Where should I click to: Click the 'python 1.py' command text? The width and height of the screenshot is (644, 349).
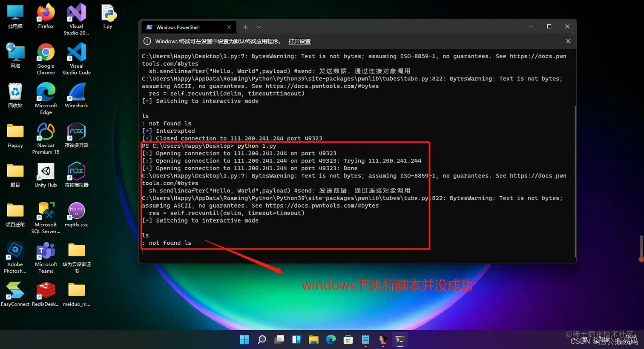257,146
